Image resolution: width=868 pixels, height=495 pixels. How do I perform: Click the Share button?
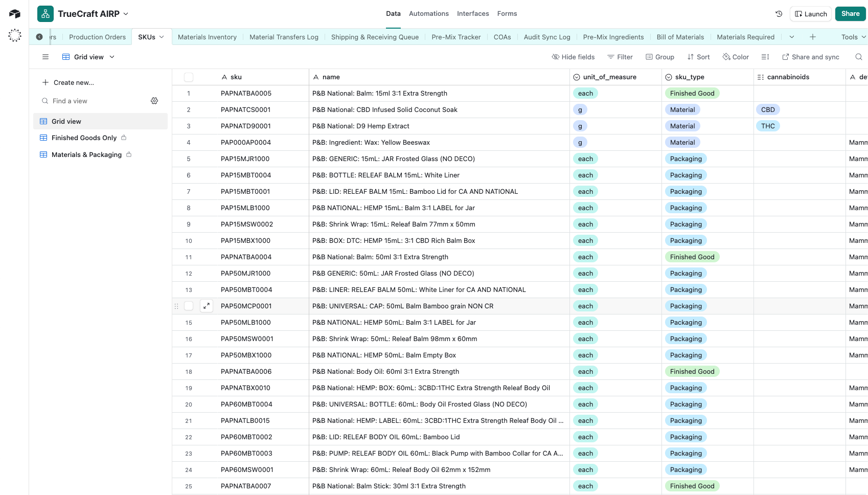(851, 14)
